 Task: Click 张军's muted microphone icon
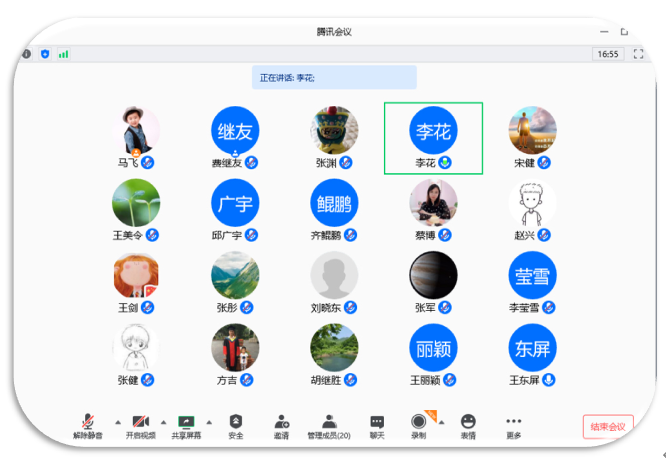point(445,307)
